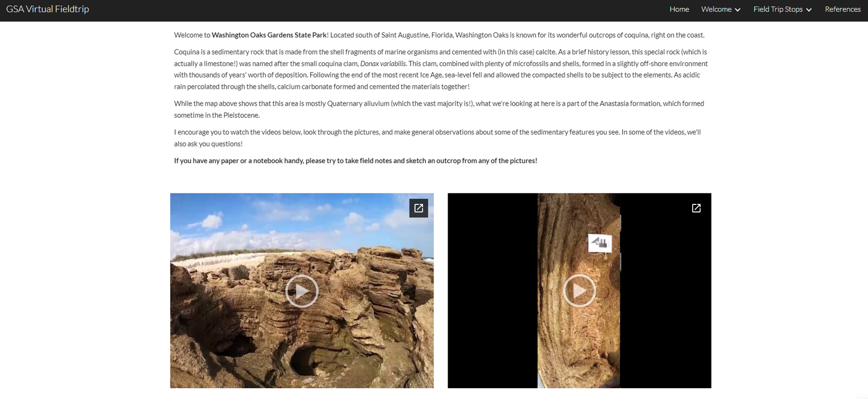The height and width of the screenshot is (399, 868).
Task: Click the GSA Virtual Fieldtrip site title
Action: tap(48, 9)
